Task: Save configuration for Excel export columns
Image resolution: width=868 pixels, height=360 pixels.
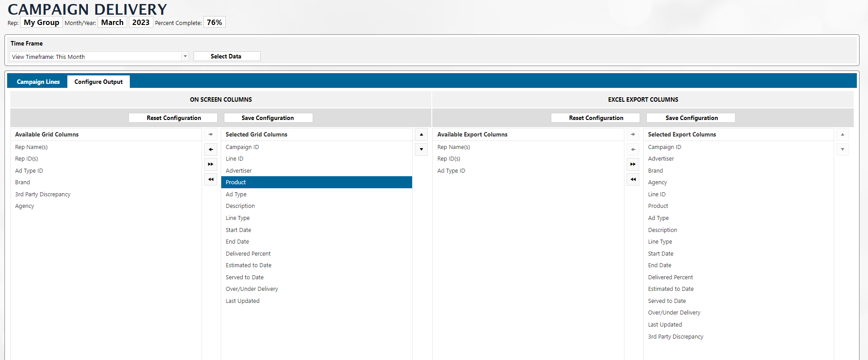Action: click(x=691, y=118)
